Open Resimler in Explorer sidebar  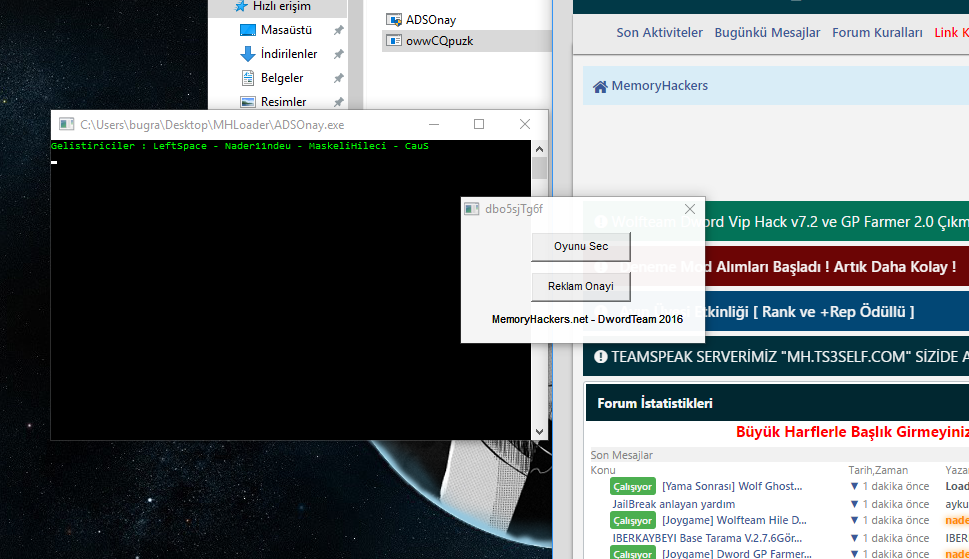[x=283, y=102]
